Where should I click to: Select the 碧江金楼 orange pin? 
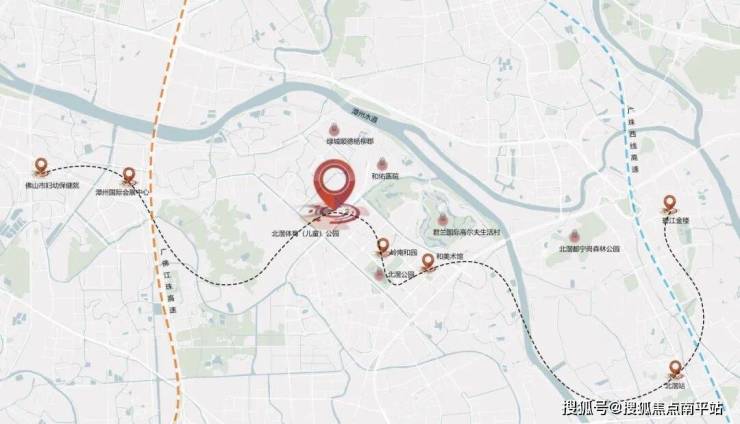coord(669,204)
